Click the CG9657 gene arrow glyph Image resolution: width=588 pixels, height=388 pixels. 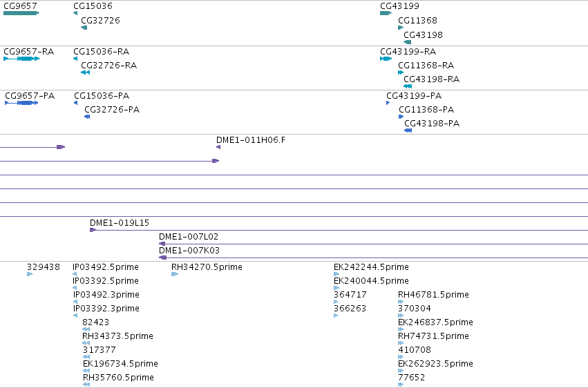tap(21, 13)
